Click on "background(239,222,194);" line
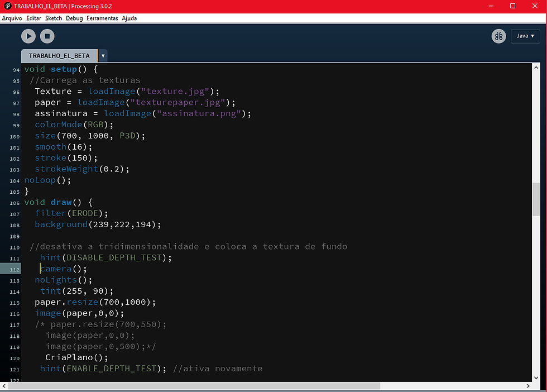The height and width of the screenshot is (392, 547). pos(98,224)
